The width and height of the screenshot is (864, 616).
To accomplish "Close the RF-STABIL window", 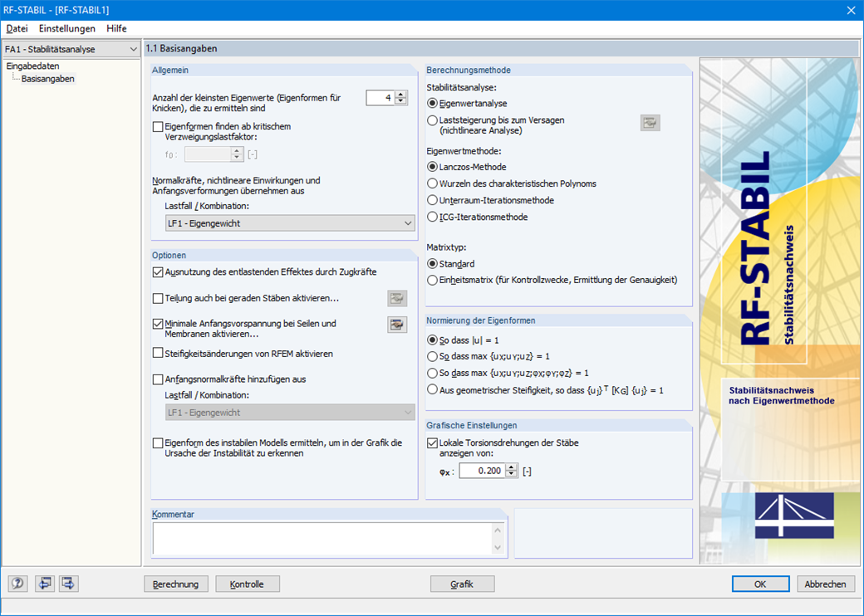I will tap(851, 11).
